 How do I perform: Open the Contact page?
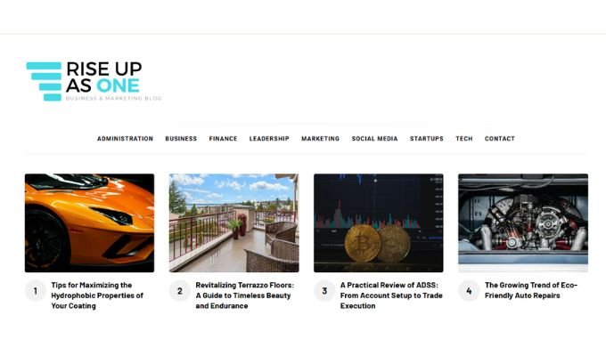(500, 139)
